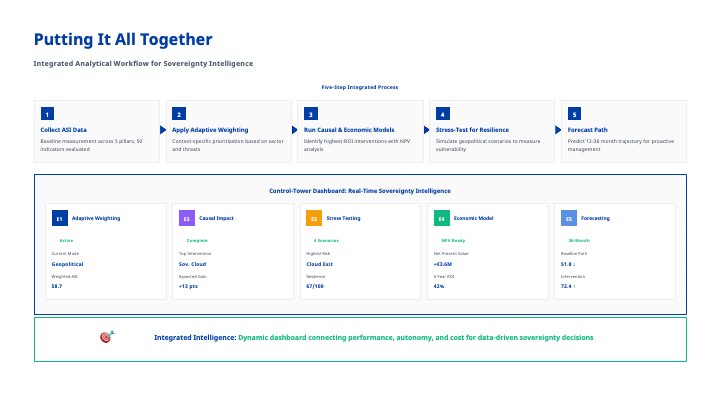This screenshot has width=720, height=405.
Task: Click the Putting It All Together title
Action: pos(123,39)
